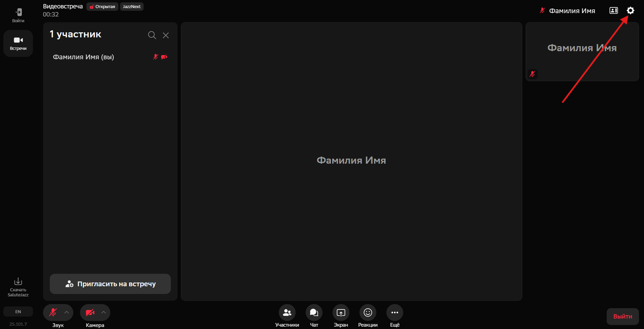Leave the meeting with Выйти
644x329 pixels.
pos(622,316)
